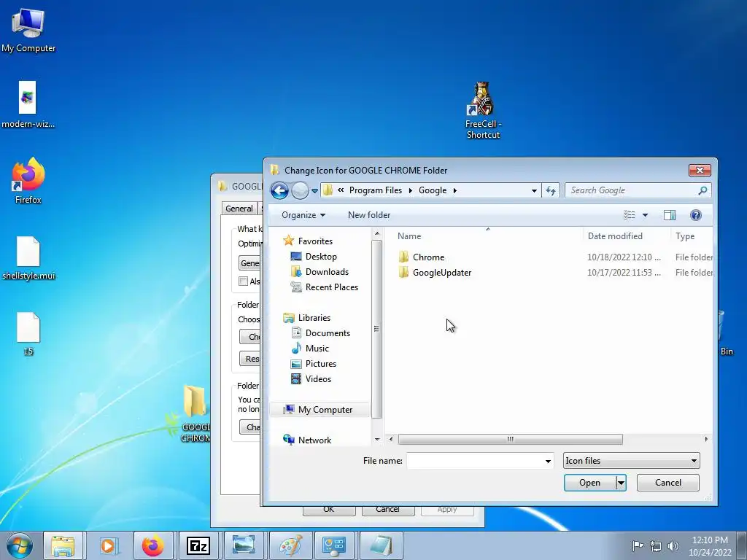Open Paint from the taskbar
Screen dimensions: 747x560
[x=290, y=545]
